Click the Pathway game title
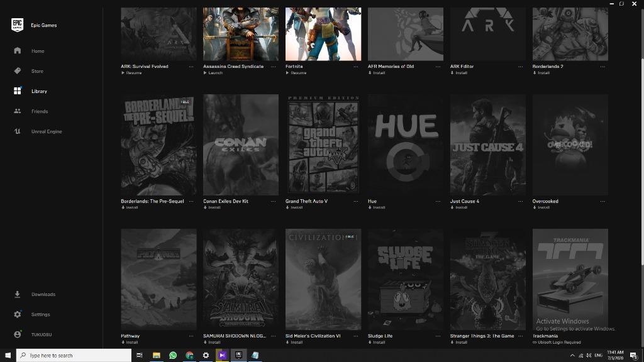This screenshot has height=362, width=644. pyautogui.click(x=130, y=336)
